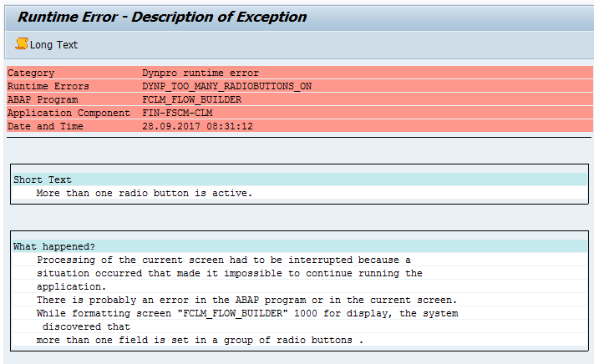Select 'More than one radio button is active.'
The width and height of the screenshot is (594, 364).
tap(144, 193)
